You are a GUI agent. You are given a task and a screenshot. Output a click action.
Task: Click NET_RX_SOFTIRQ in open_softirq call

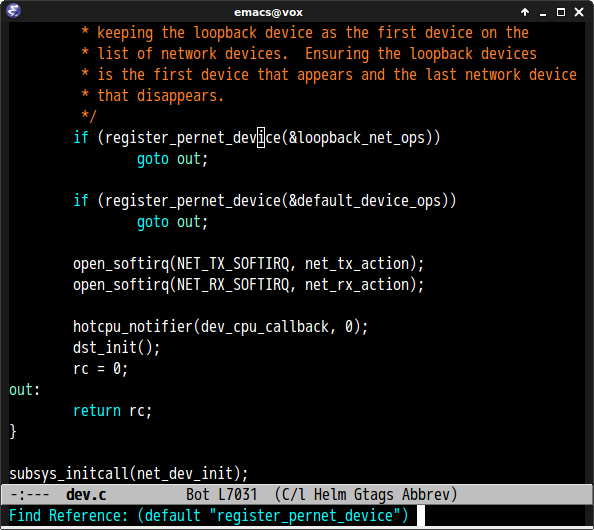click(x=233, y=285)
